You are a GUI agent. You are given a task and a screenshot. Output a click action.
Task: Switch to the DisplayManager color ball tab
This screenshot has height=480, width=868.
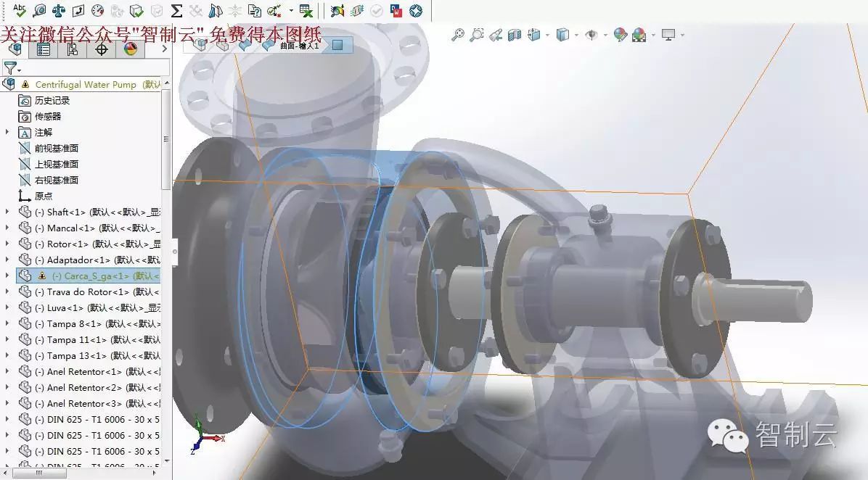[x=130, y=49]
